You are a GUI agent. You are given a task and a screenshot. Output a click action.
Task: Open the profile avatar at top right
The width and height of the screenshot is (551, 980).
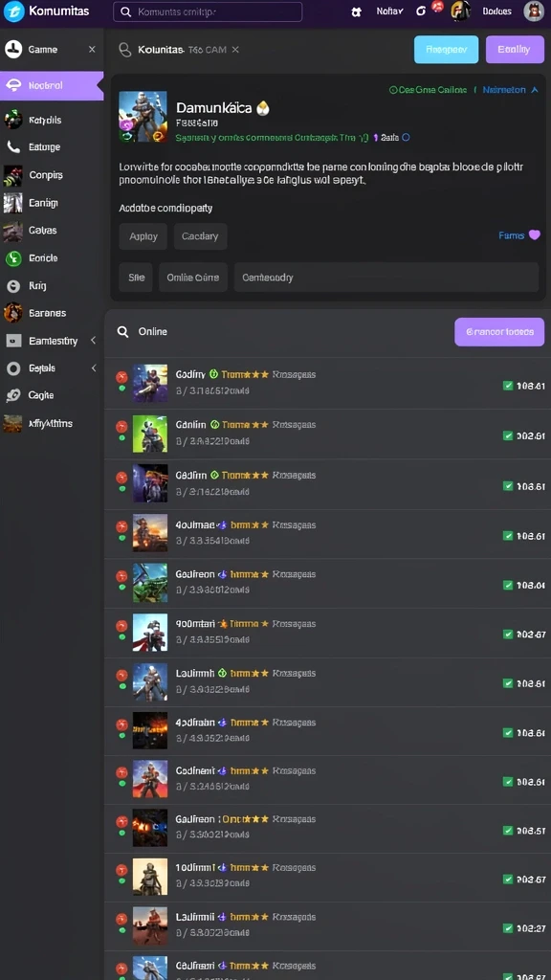(534, 11)
